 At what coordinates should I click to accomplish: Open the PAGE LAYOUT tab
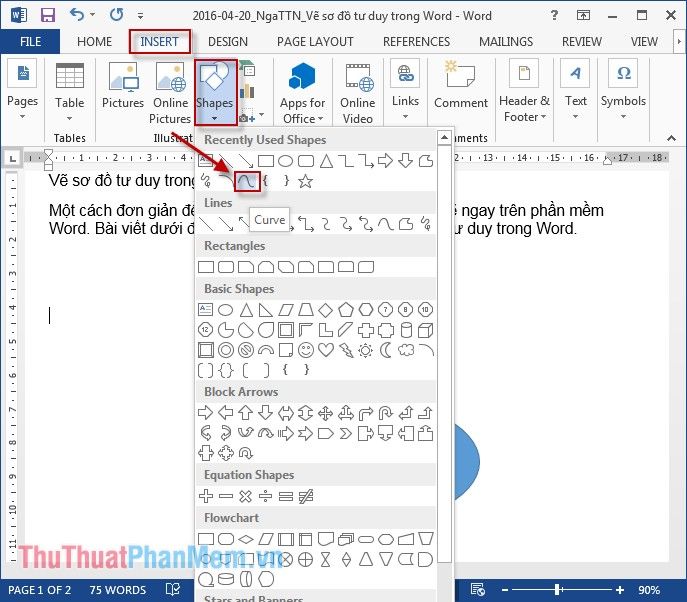[x=315, y=42]
